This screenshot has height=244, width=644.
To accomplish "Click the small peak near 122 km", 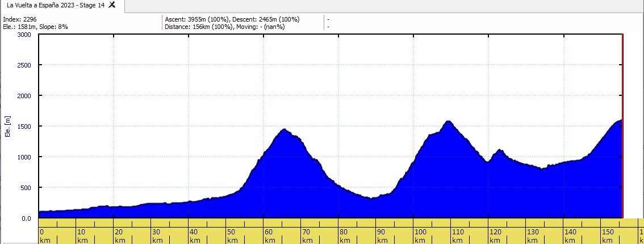I will click(x=499, y=150).
